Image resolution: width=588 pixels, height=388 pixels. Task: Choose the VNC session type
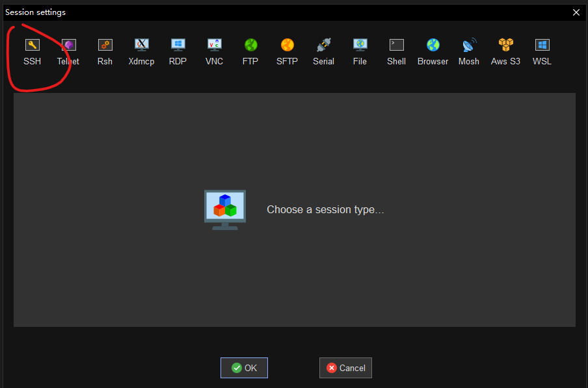pos(214,52)
